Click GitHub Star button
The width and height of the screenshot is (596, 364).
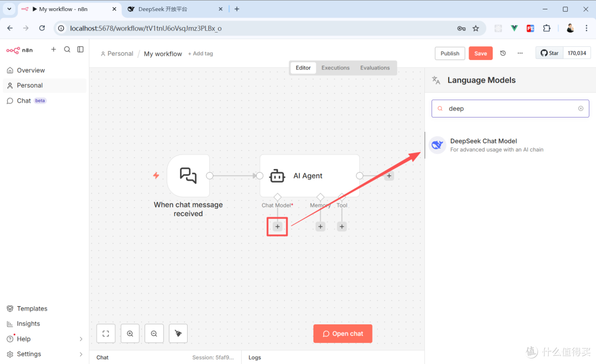pyautogui.click(x=550, y=53)
